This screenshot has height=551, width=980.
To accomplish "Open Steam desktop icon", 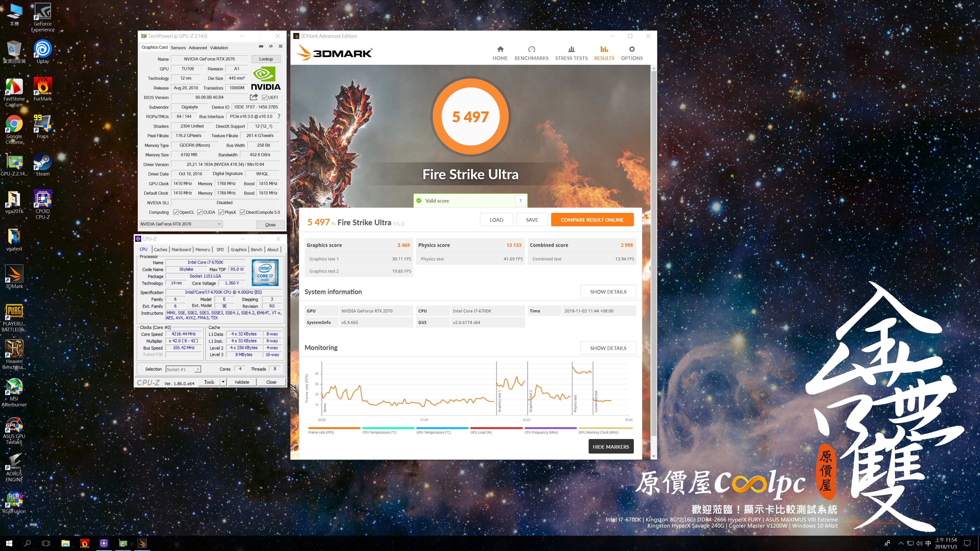I will [x=43, y=164].
